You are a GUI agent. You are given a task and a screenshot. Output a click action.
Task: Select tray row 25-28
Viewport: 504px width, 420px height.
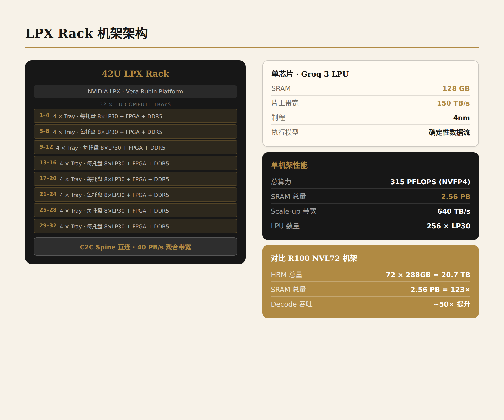point(135,210)
